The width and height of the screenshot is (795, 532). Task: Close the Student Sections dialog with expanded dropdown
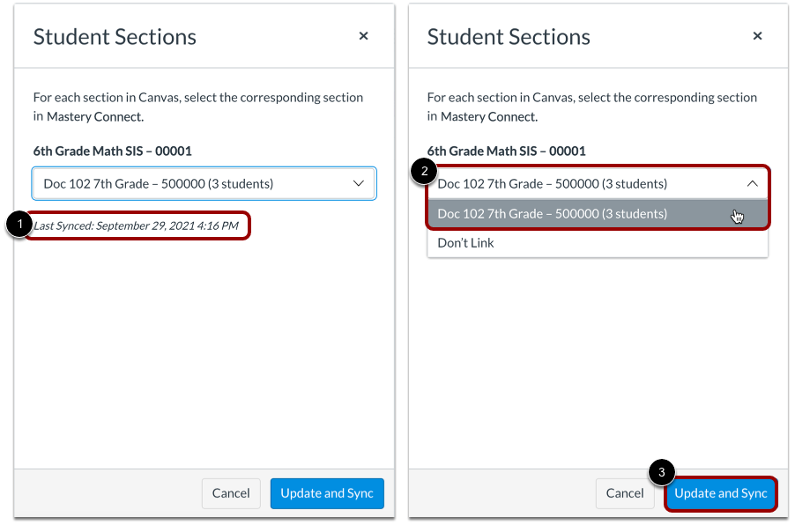coord(757,37)
